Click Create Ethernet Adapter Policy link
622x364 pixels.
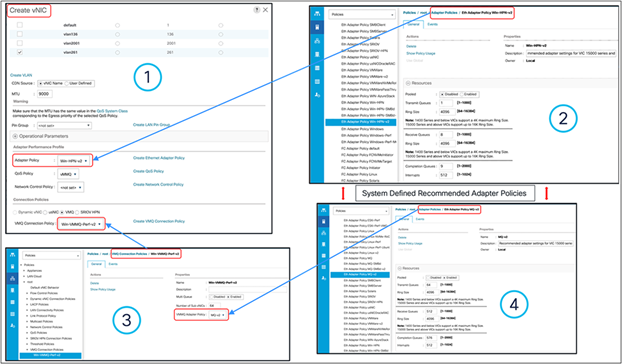click(x=159, y=158)
